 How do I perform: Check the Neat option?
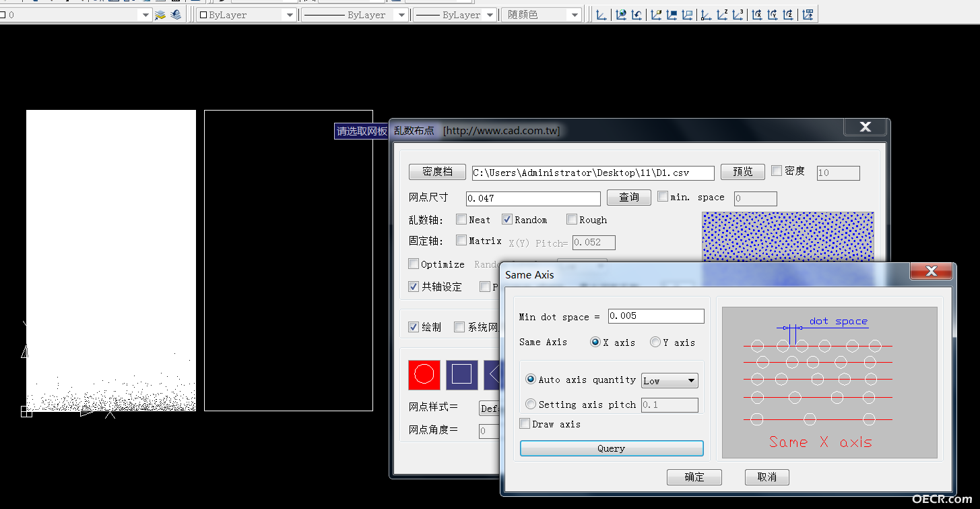(x=461, y=219)
